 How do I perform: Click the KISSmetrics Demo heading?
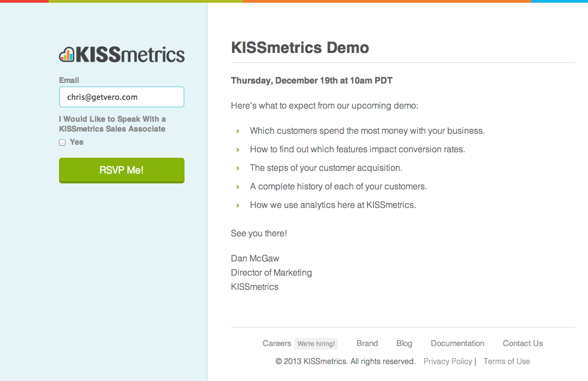(x=300, y=48)
